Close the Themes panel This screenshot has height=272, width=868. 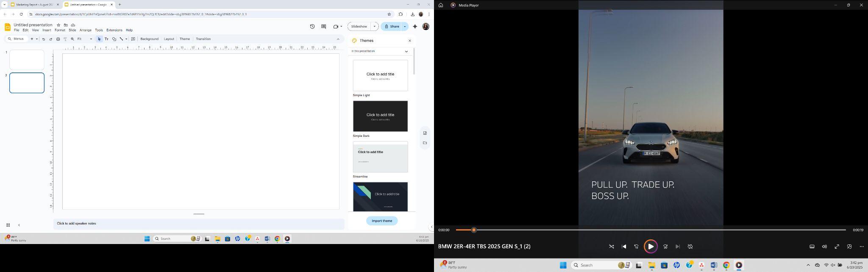point(410,41)
